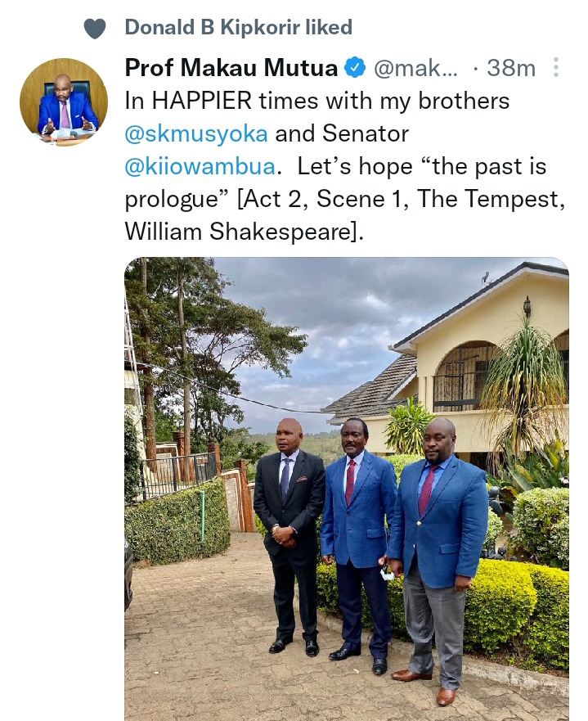588x721 pixels.
Task: Open the attached photo of three men
Action: click(347, 489)
